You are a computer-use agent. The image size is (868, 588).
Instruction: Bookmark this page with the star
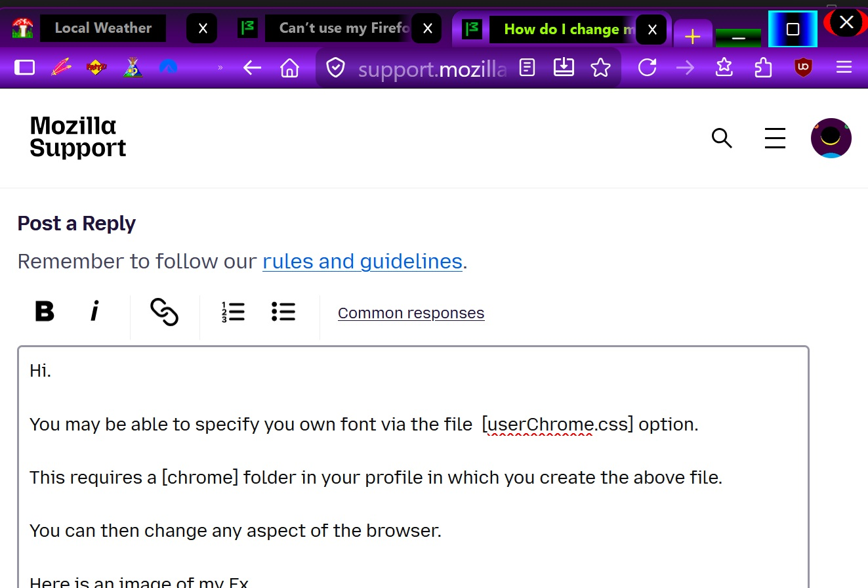point(601,67)
